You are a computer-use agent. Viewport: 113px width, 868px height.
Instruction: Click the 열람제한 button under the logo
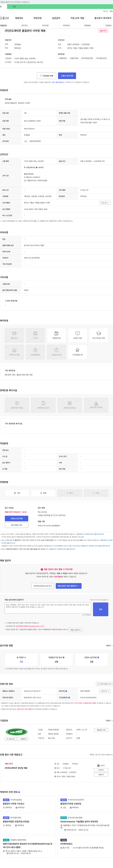click(x=23, y=739)
